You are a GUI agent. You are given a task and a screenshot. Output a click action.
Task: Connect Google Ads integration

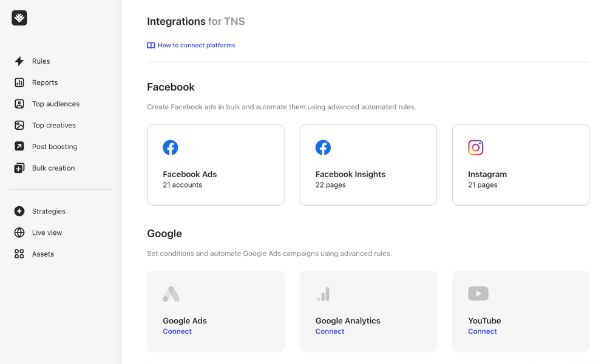tap(177, 331)
